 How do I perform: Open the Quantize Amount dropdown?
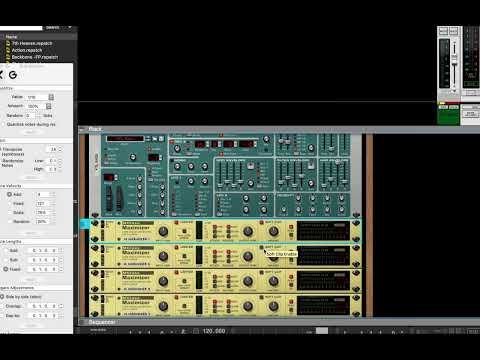[49, 106]
